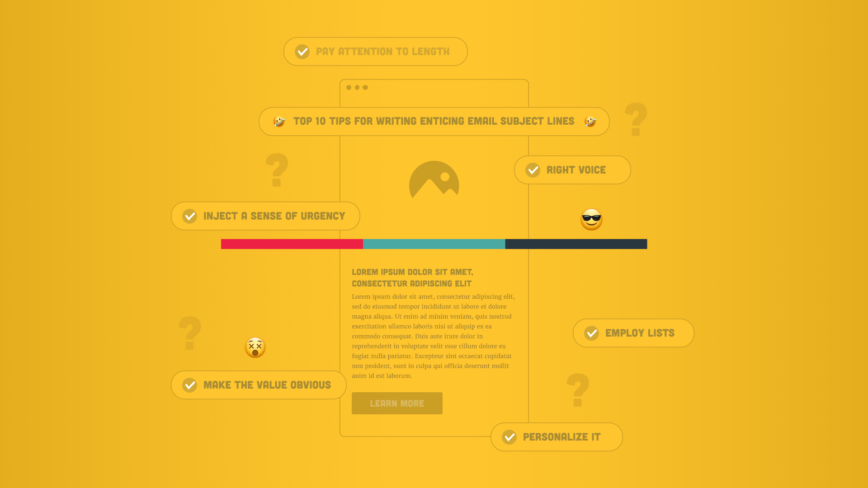Toggle the Employ Lists checkbox
868x488 pixels.
[592, 333]
